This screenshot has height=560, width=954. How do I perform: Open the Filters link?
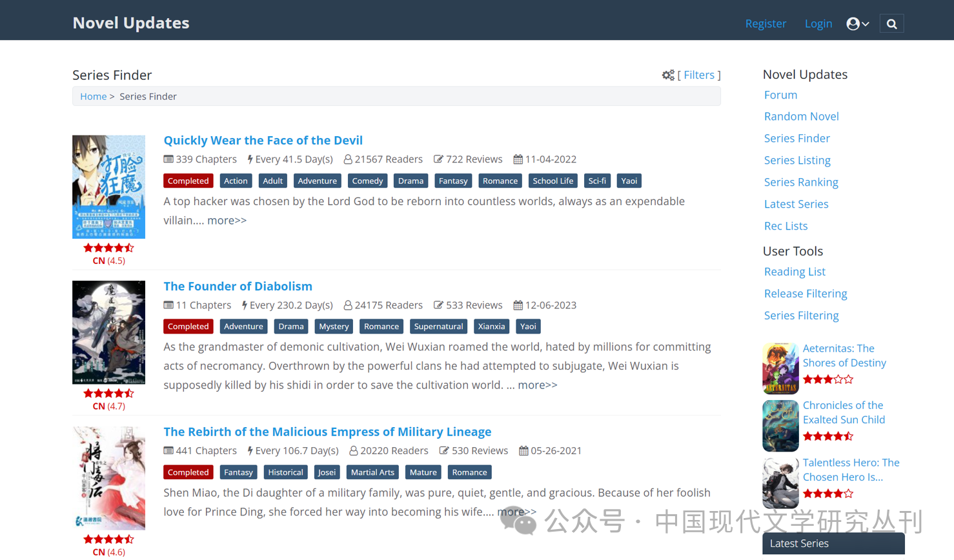coord(698,75)
